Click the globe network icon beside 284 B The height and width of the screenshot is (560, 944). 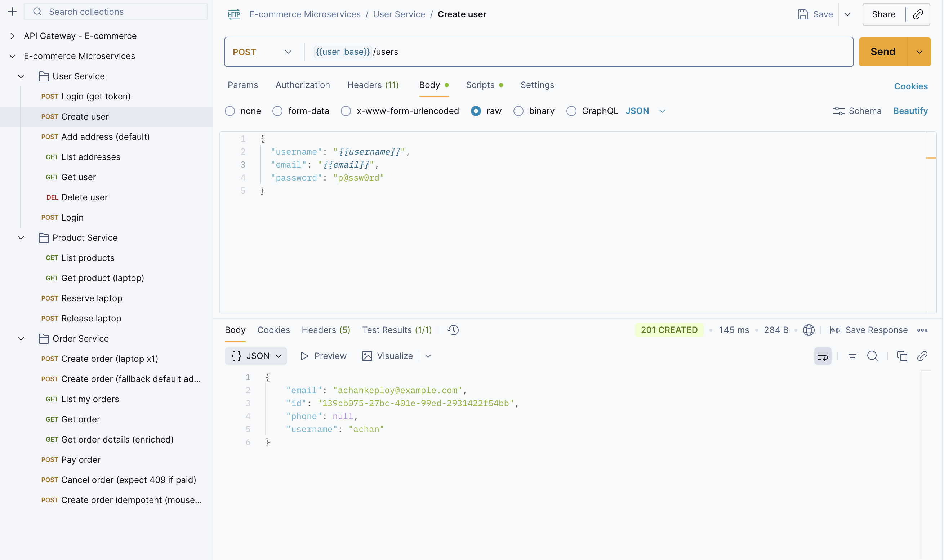809,330
